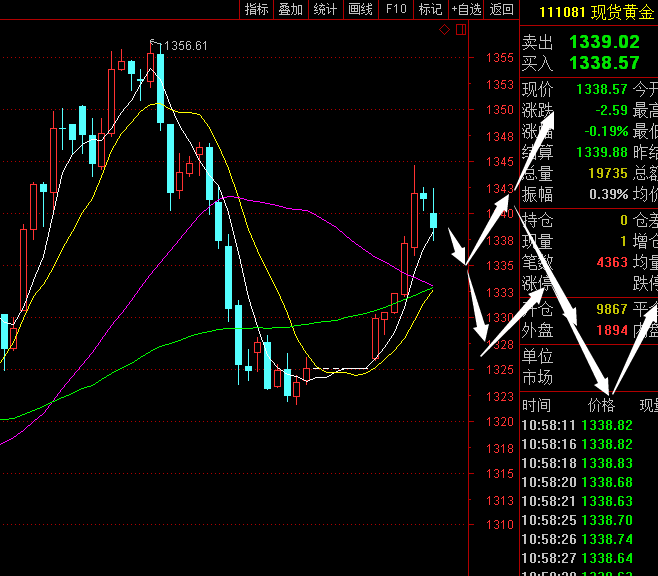The image size is (658, 576).
Task: Click the 1355 price axis label
Action: pos(500,58)
